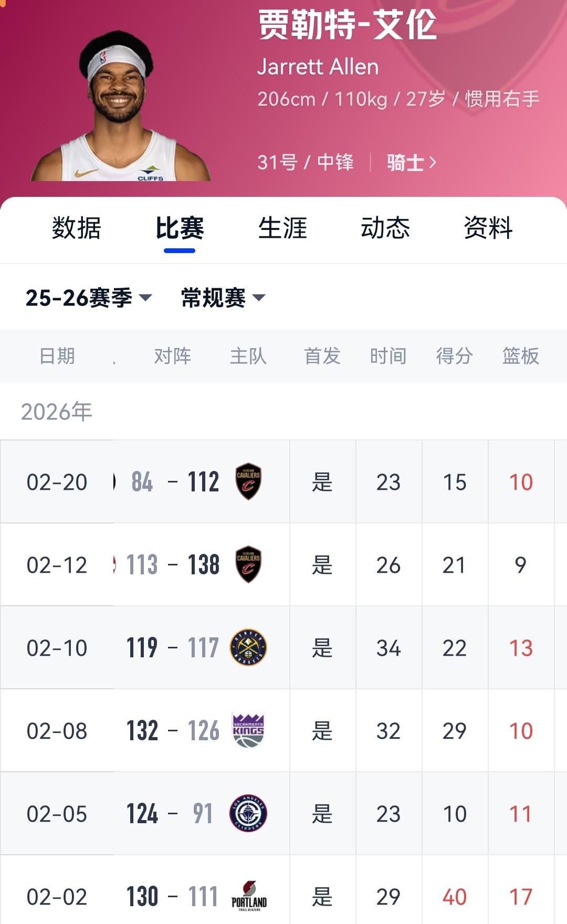Select the 动态 tab
Viewport: 567px width, 924px height.
point(385,228)
